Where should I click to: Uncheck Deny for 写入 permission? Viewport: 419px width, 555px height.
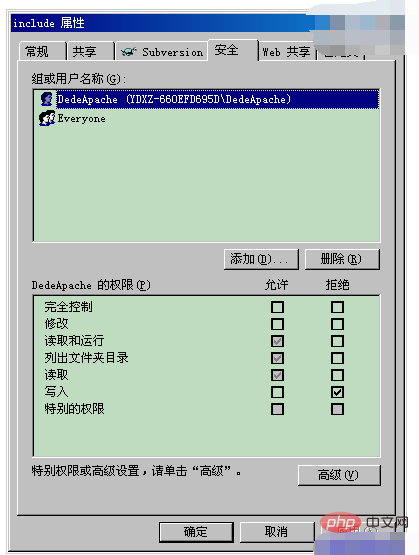[x=338, y=392]
